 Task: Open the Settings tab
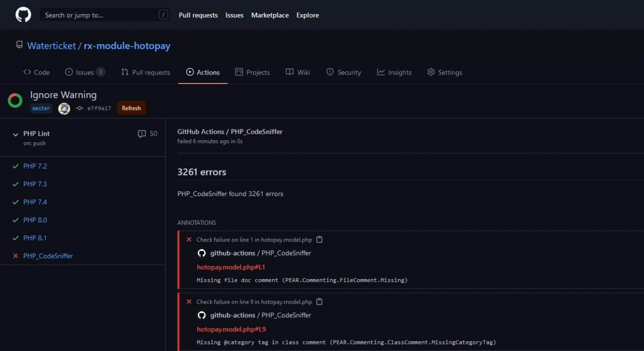444,72
